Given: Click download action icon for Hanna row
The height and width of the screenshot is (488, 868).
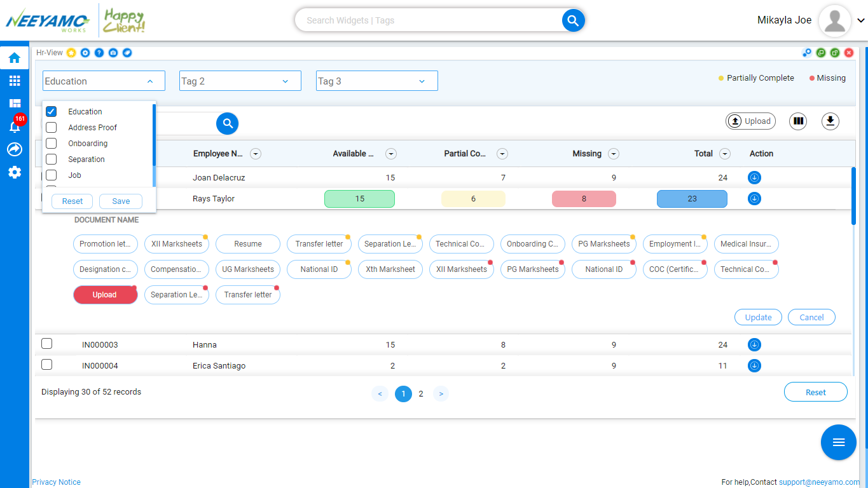Looking at the screenshot, I should tap(754, 345).
